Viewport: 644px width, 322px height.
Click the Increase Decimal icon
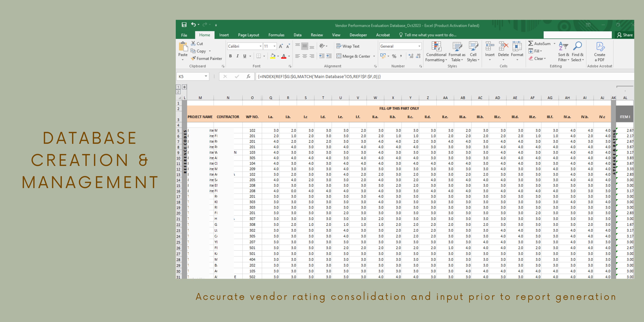point(411,56)
